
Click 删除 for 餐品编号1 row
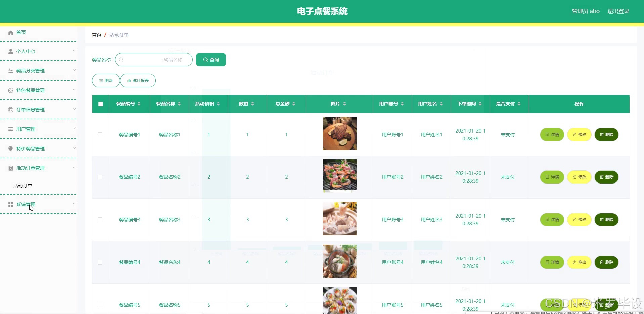click(x=606, y=135)
